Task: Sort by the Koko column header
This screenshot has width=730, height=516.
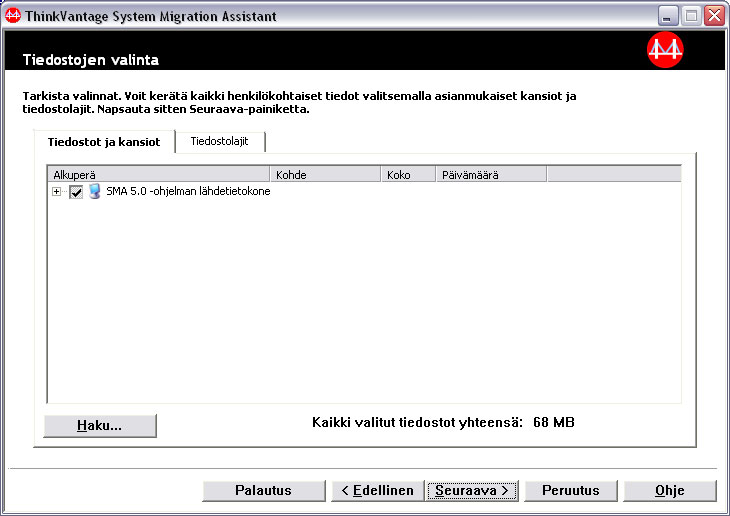Action: tap(408, 175)
